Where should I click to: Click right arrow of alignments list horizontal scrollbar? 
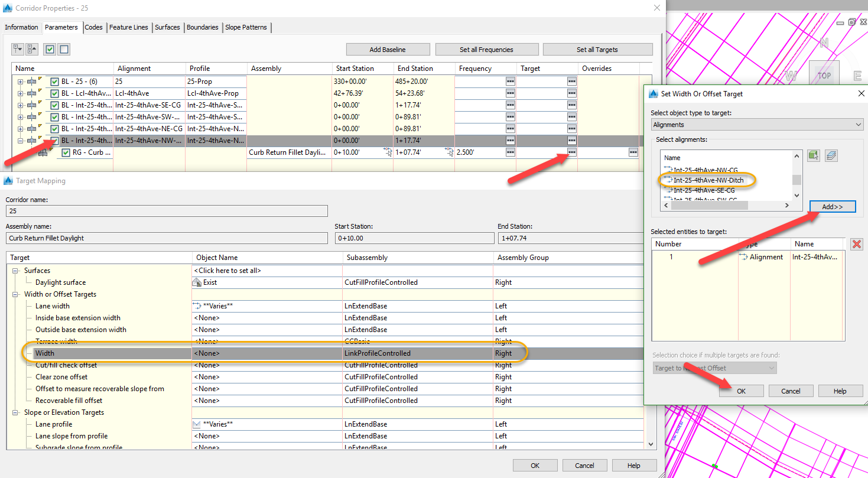pyautogui.click(x=786, y=206)
